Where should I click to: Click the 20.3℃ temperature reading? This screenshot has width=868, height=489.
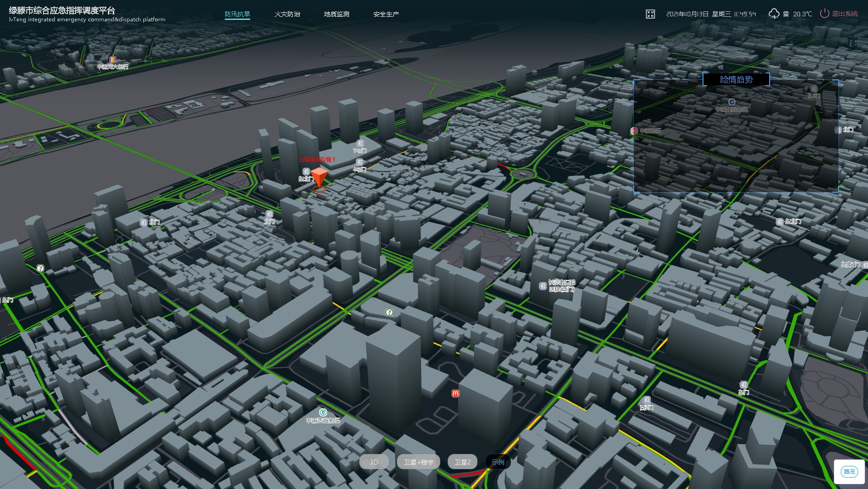click(x=802, y=14)
